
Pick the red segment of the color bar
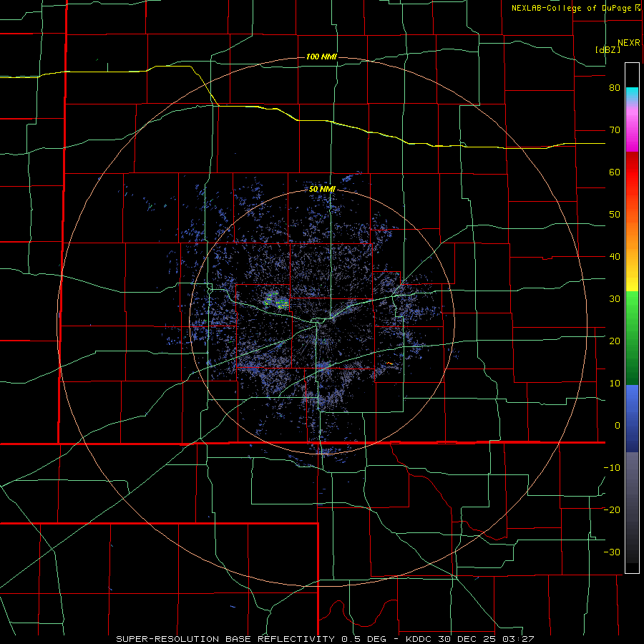pyautogui.click(x=632, y=172)
